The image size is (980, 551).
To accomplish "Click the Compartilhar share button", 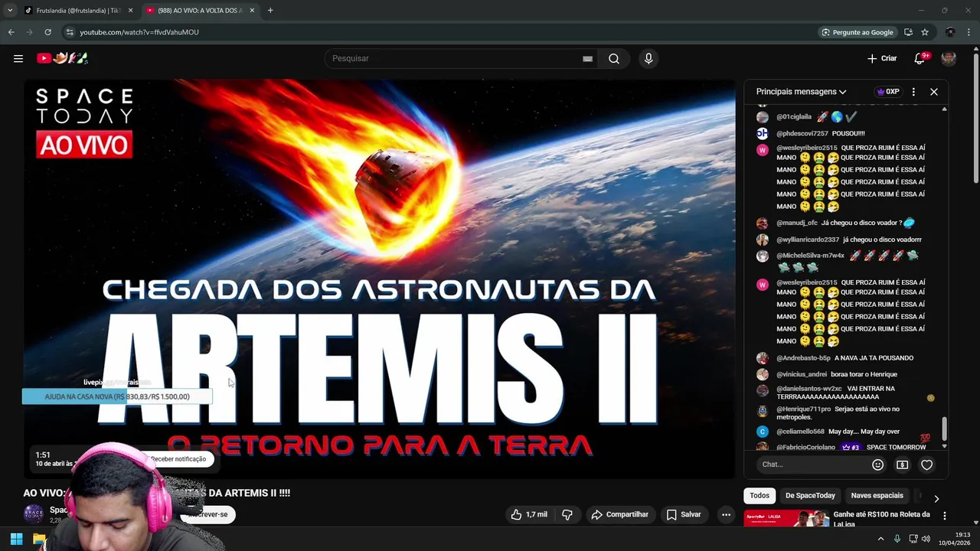I will tap(620, 514).
